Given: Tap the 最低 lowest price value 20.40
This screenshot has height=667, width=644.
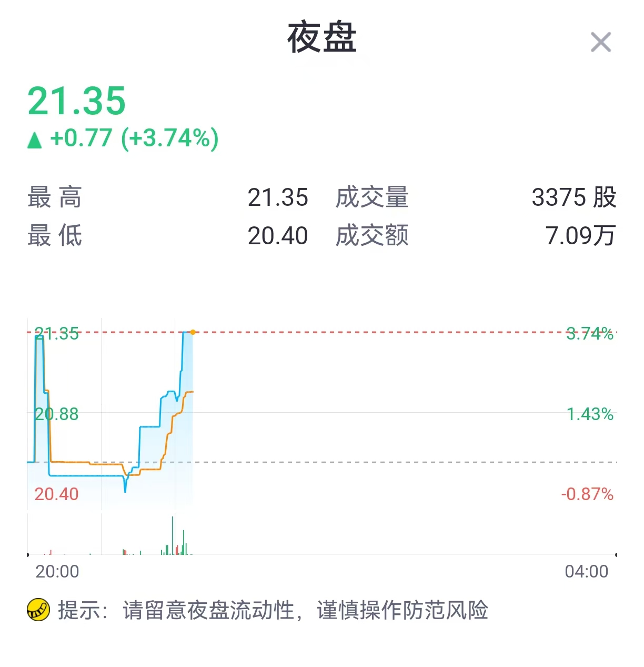Looking at the screenshot, I should click(278, 236).
